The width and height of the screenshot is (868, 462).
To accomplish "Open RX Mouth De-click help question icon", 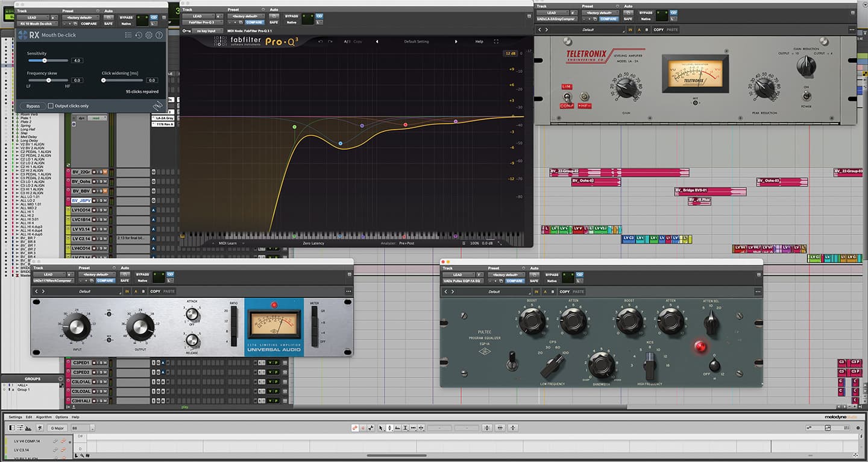I will (x=159, y=36).
